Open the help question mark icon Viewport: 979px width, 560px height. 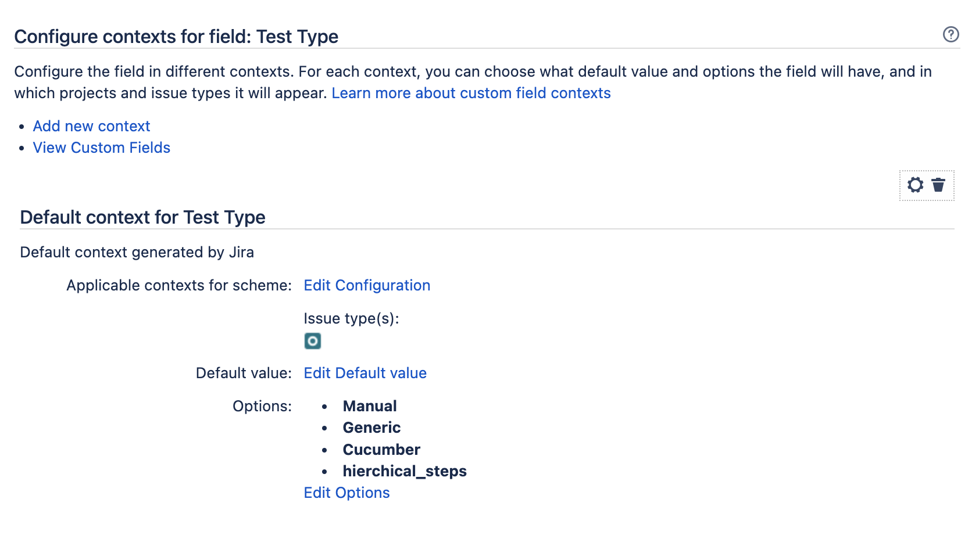[x=951, y=34]
